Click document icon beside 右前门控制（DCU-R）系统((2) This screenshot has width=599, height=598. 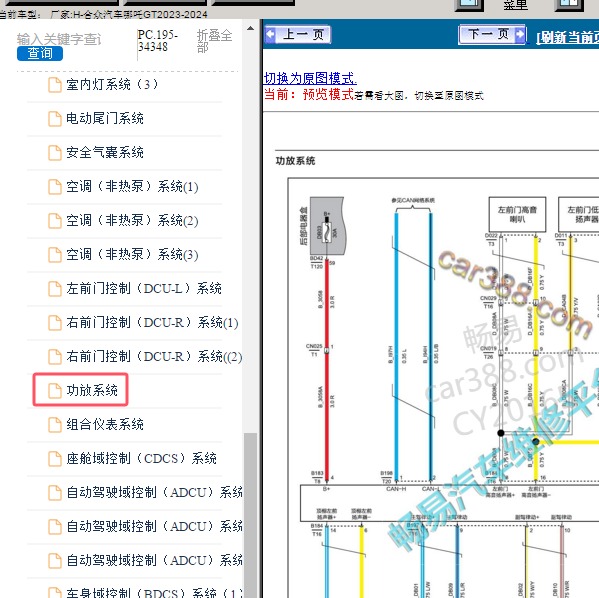pos(55,357)
